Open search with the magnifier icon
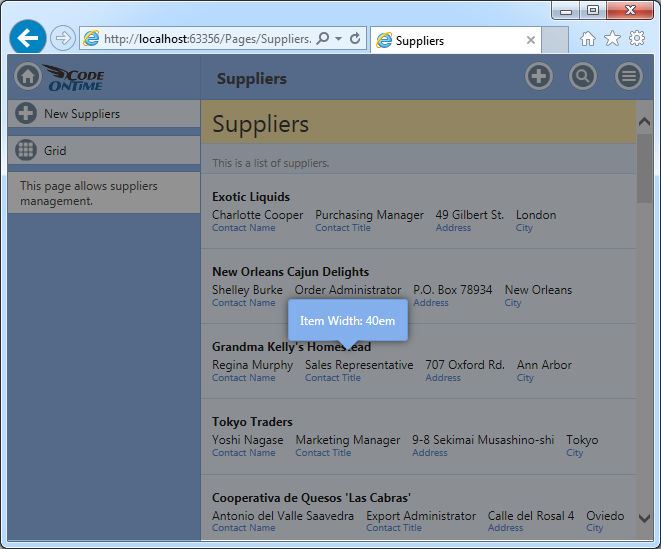 583,77
